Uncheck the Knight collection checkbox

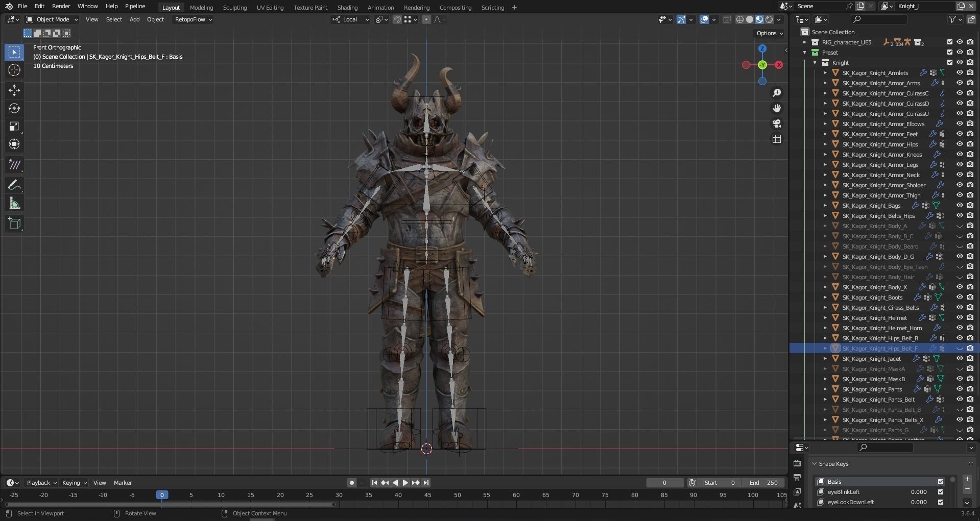click(950, 63)
